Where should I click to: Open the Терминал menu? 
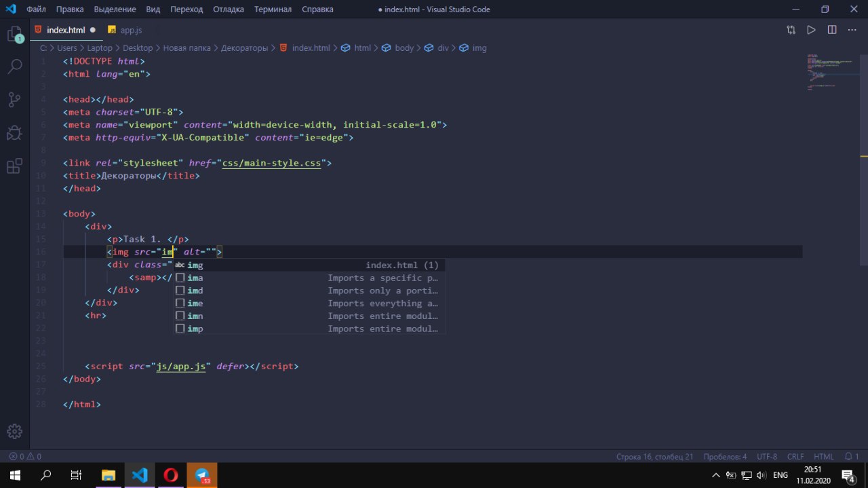click(x=273, y=10)
